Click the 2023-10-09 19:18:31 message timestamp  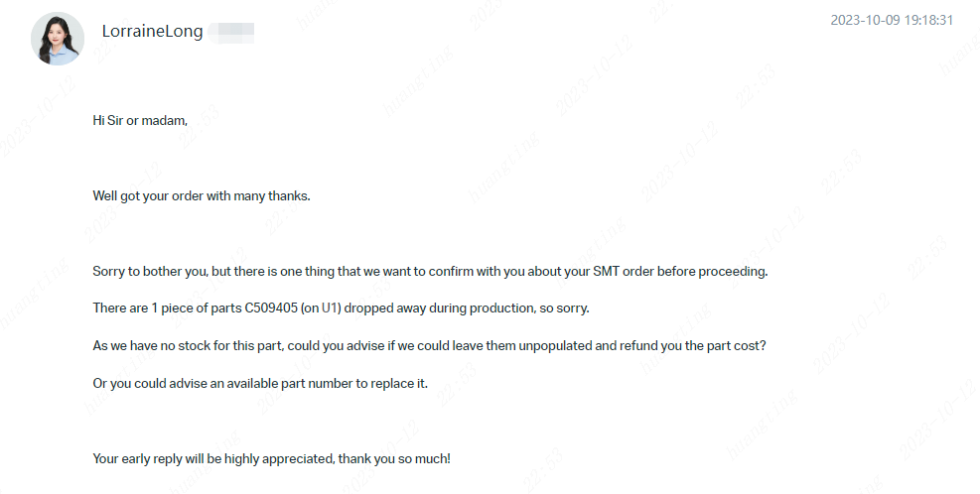892,20
